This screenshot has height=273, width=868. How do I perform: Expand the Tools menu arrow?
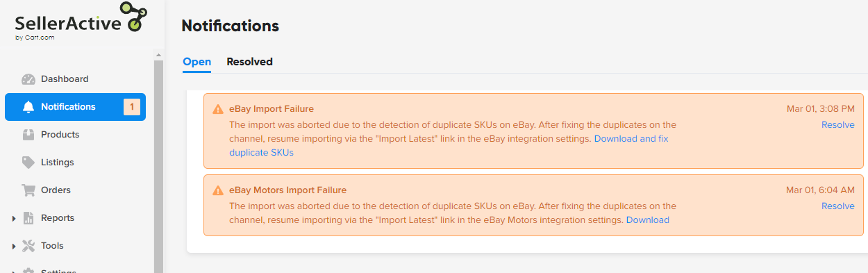pos(14,247)
